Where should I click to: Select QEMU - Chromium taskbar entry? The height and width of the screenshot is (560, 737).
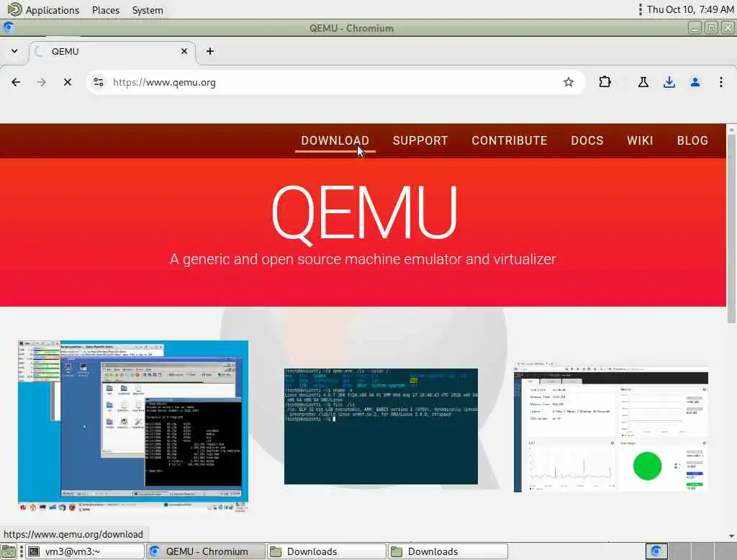tap(206, 551)
